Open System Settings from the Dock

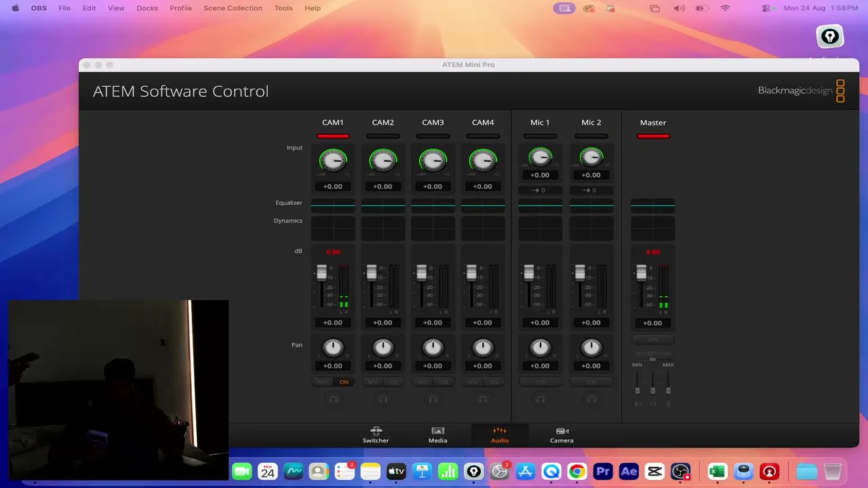point(500,471)
